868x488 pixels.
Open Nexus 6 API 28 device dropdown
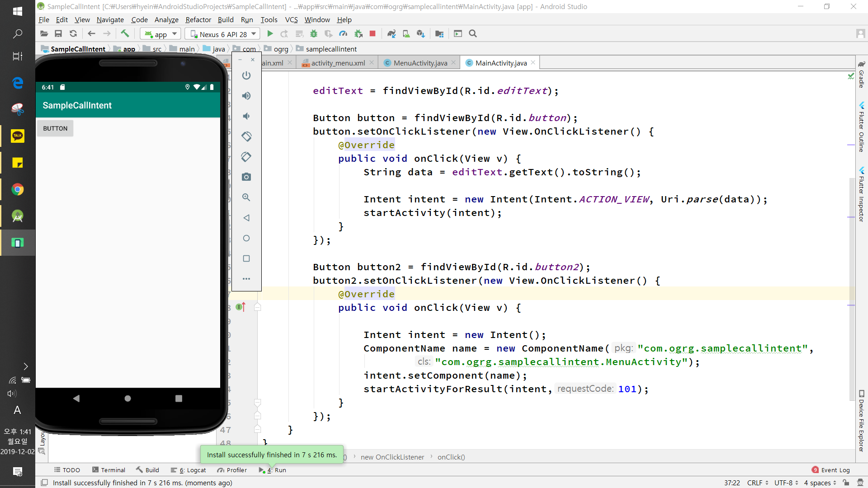pos(223,34)
